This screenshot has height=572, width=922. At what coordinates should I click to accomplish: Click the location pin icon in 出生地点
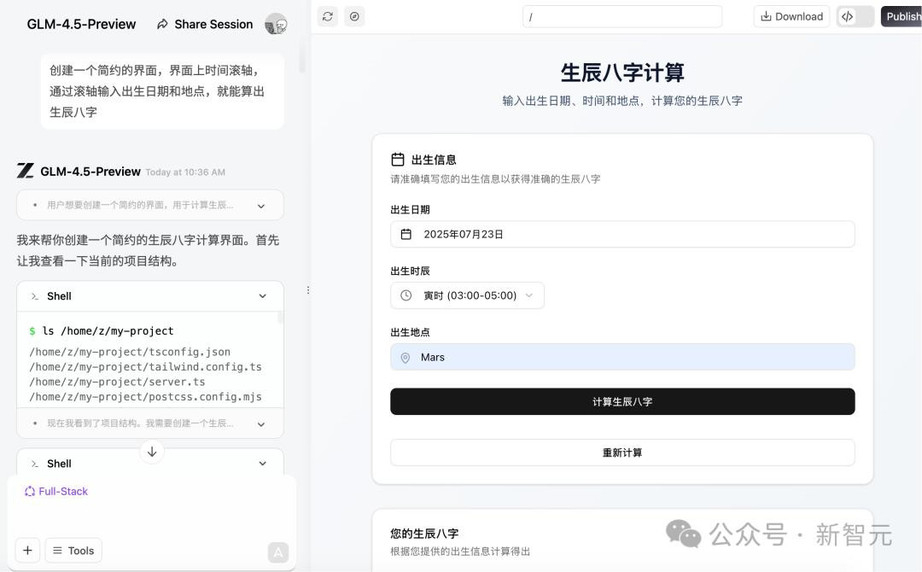(405, 357)
